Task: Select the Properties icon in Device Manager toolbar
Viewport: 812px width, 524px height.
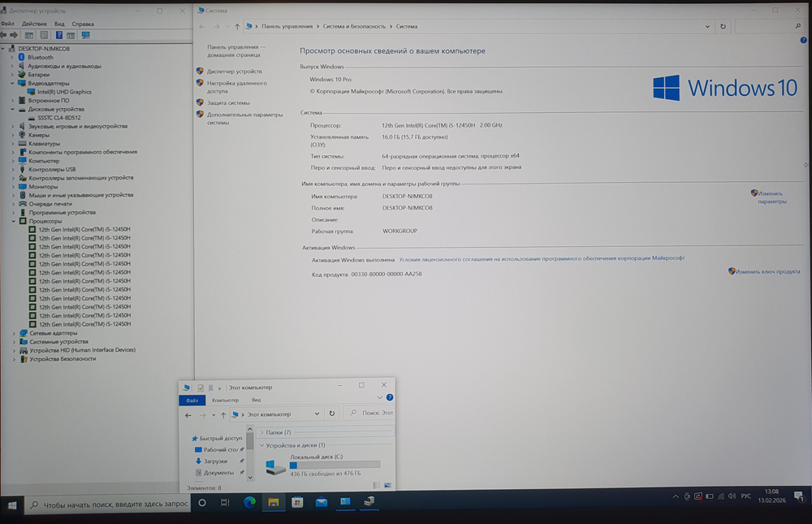Action: pyautogui.click(x=43, y=35)
